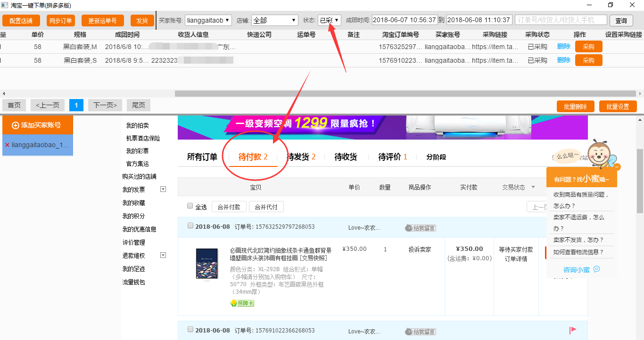Open 流量钱包 in the sidebar
The height and width of the screenshot is (340, 644).
133,282
